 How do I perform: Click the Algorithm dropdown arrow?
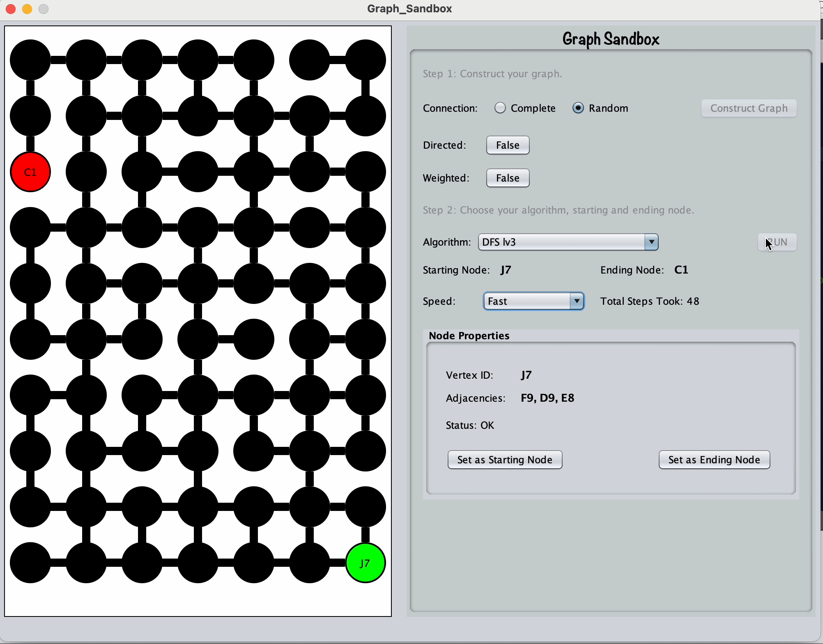click(x=651, y=242)
